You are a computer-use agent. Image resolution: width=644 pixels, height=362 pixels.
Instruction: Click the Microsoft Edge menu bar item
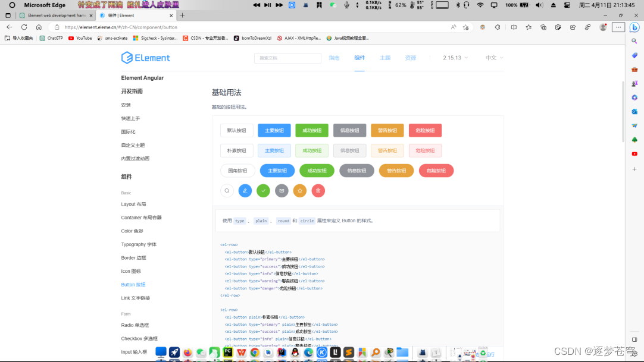pos(45,5)
